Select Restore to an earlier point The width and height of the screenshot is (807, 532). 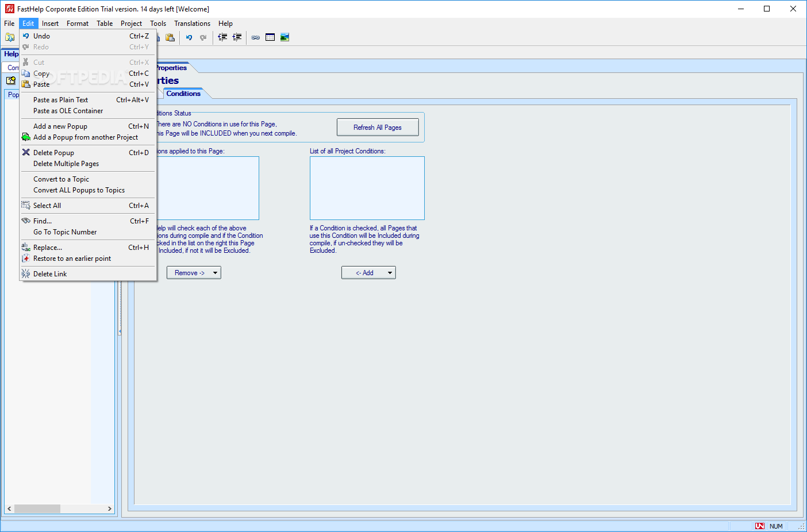[88, 259]
